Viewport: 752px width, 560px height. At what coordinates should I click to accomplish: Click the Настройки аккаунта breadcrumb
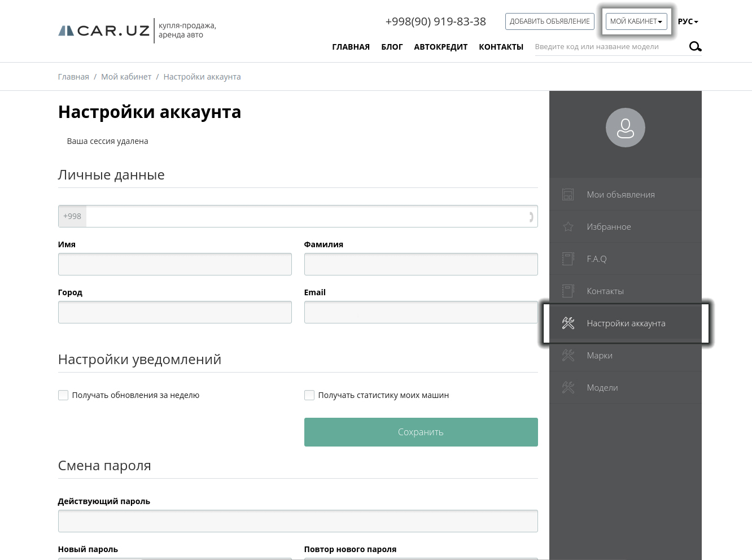click(202, 77)
